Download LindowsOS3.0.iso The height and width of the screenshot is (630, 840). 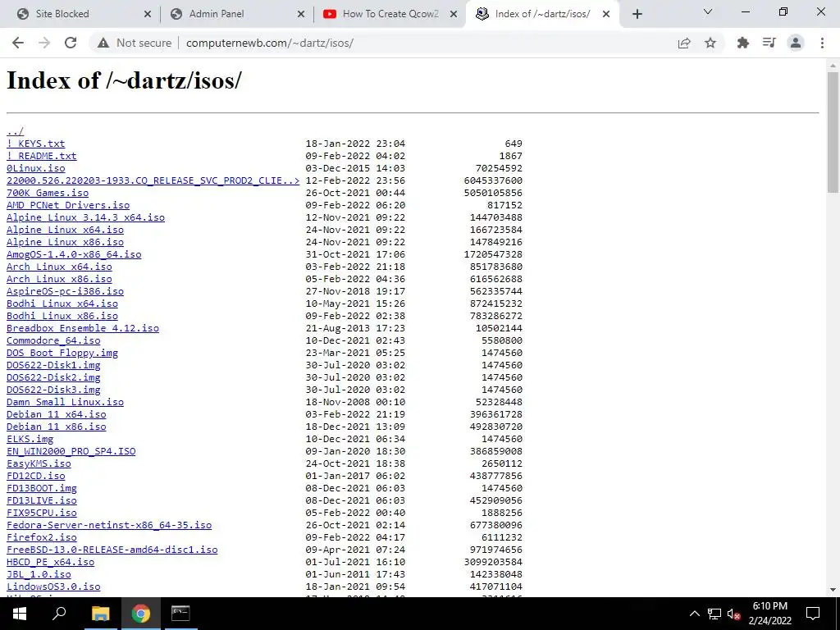pyautogui.click(x=53, y=587)
